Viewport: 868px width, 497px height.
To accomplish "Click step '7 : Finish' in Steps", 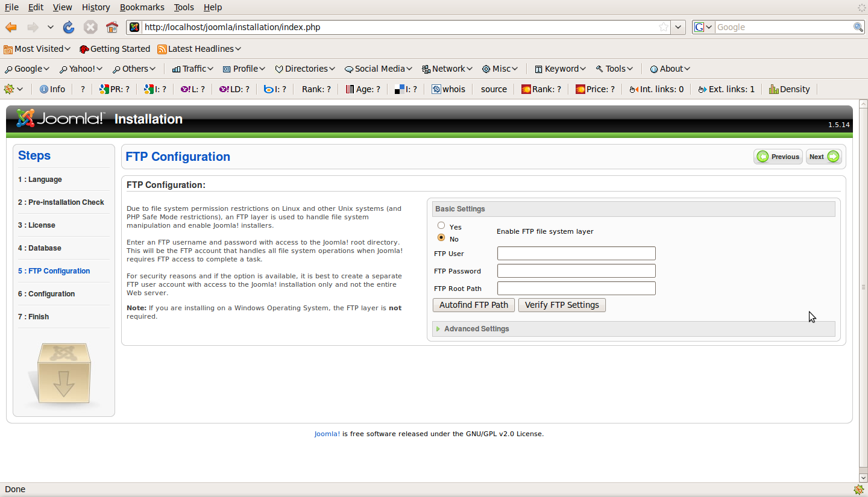I will coord(34,317).
